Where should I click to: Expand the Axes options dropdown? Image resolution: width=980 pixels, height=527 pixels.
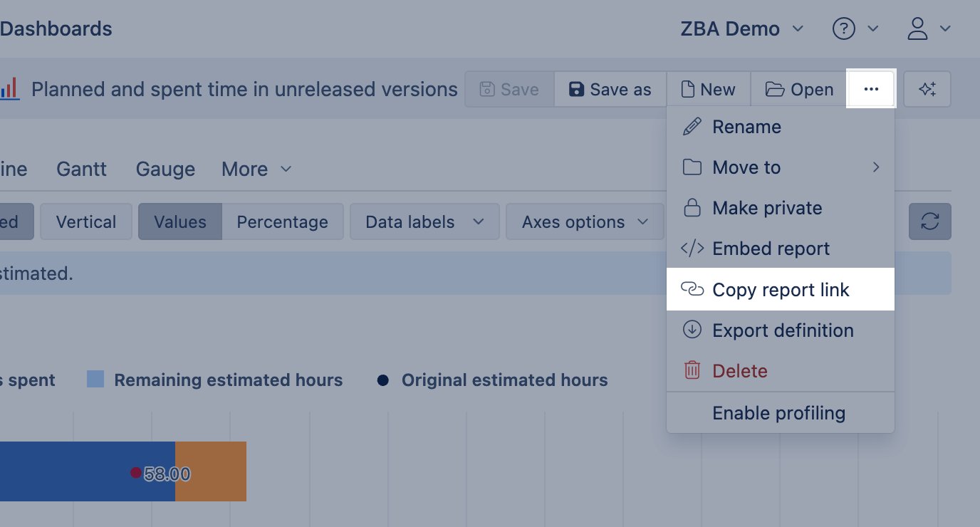[x=585, y=221]
